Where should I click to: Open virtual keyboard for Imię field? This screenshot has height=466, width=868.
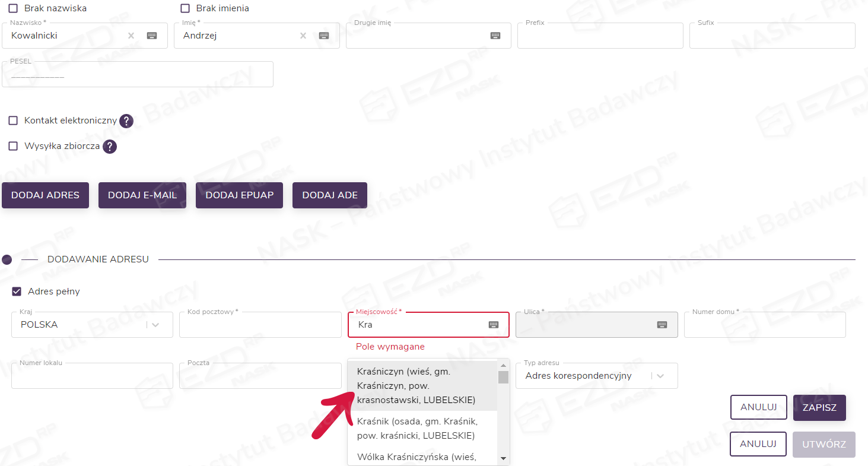[x=323, y=36]
